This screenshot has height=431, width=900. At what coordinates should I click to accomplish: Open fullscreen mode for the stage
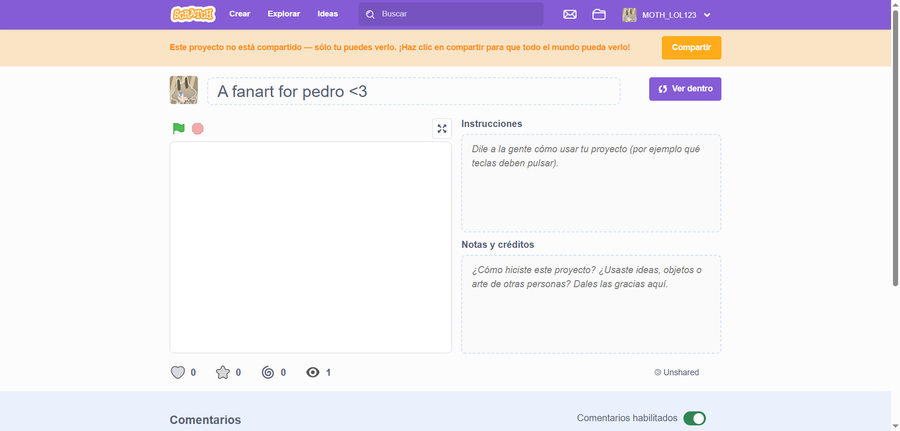coord(442,129)
